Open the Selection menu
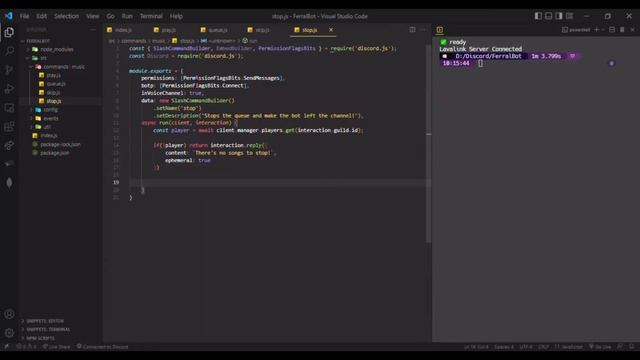The image size is (640, 360). coord(67,16)
